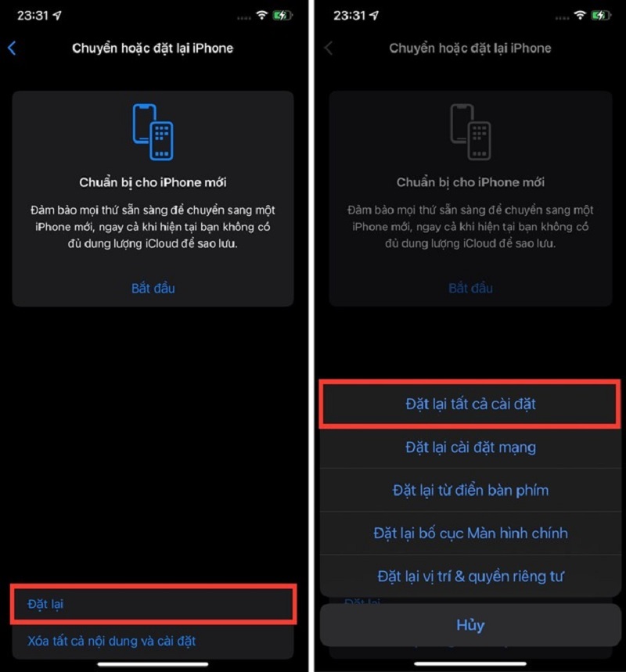626x672 pixels.
Task: Tap the blue back chevron on left screen
Action: click(x=12, y=48)
